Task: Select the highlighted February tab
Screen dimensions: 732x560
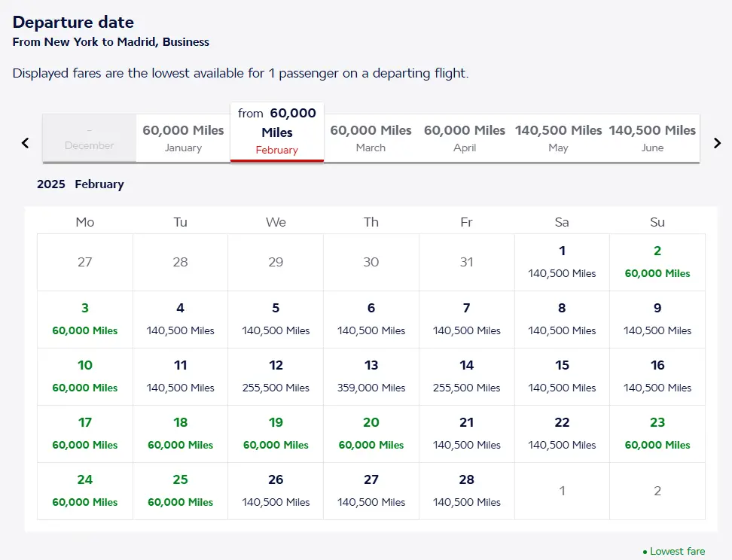Action: 277,132
